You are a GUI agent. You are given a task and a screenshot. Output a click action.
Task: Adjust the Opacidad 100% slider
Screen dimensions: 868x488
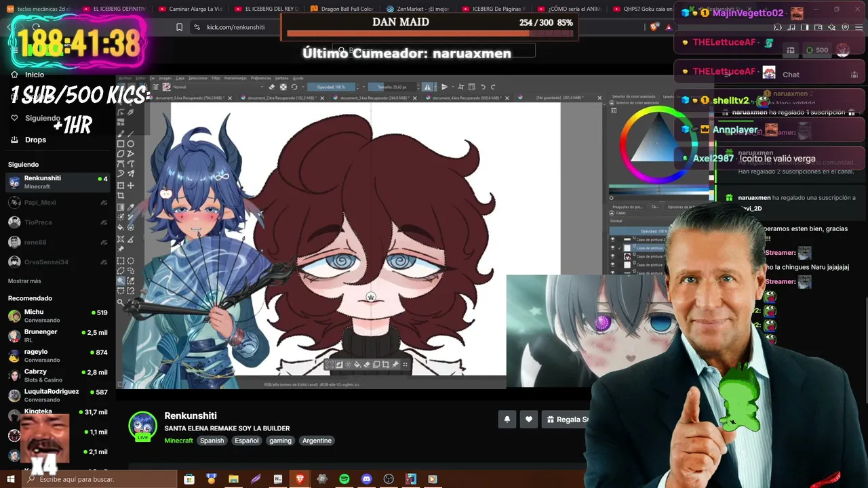point(333,87)
